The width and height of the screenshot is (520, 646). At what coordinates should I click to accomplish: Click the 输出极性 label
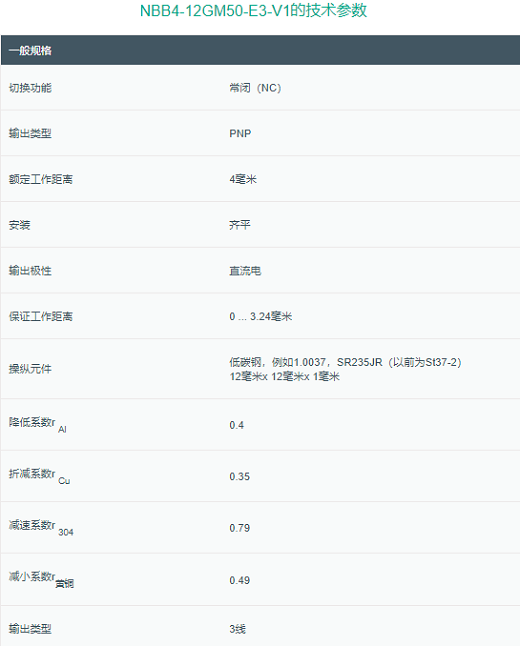coord(30,271)
